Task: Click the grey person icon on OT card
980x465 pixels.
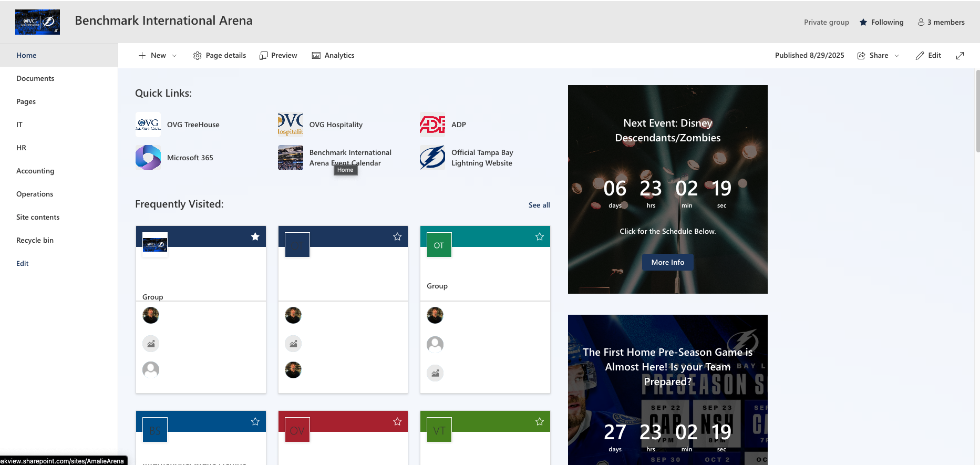Action: coord(435,345)
